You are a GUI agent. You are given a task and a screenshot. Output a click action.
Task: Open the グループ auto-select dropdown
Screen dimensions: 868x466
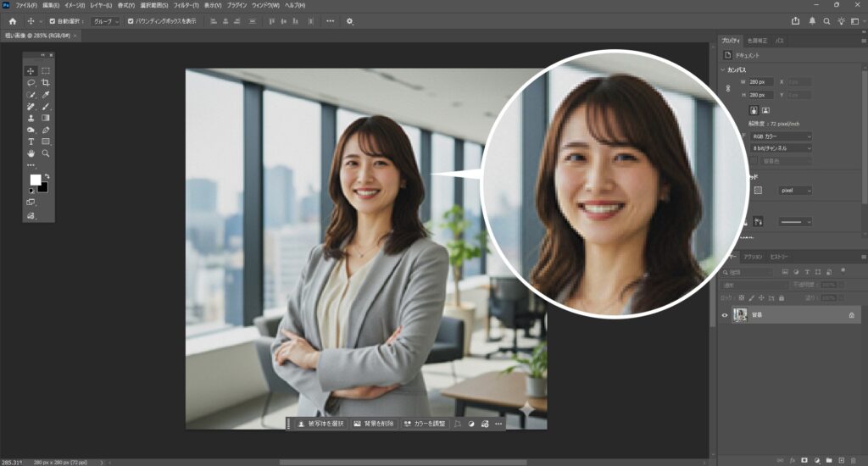click(x=105, y=21)
